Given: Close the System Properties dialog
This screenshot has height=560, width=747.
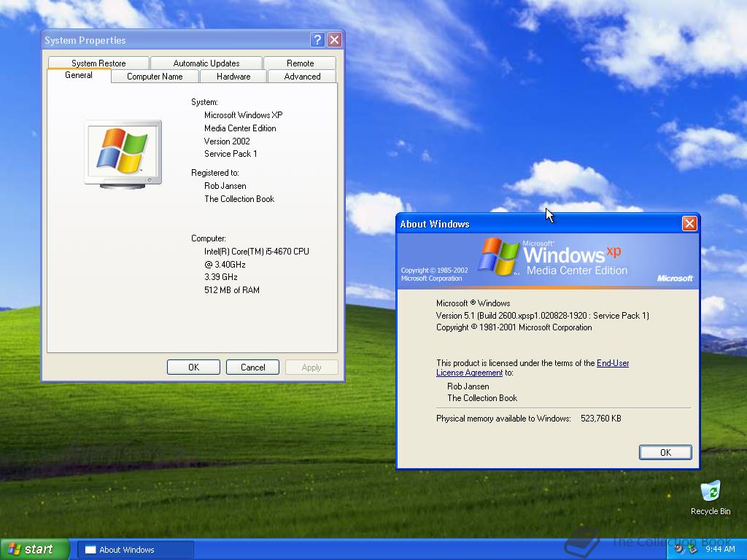Looking at the screenshot, I should (334, 40).
